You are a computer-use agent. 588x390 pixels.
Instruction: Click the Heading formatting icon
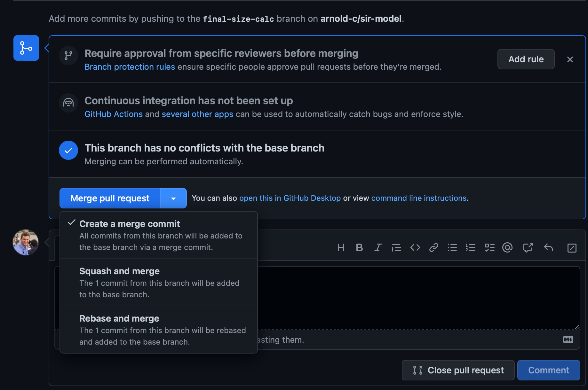(341, 248)
